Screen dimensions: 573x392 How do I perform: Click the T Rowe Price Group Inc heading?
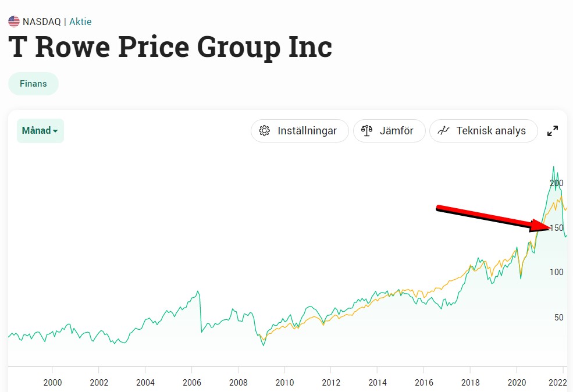pyautogui.click(x=170, y=47)
